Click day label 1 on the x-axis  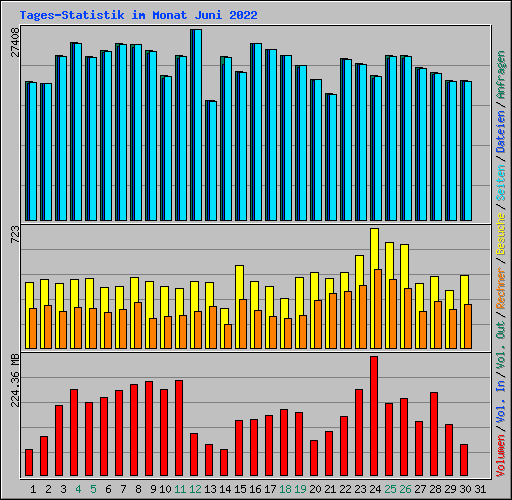33,489
